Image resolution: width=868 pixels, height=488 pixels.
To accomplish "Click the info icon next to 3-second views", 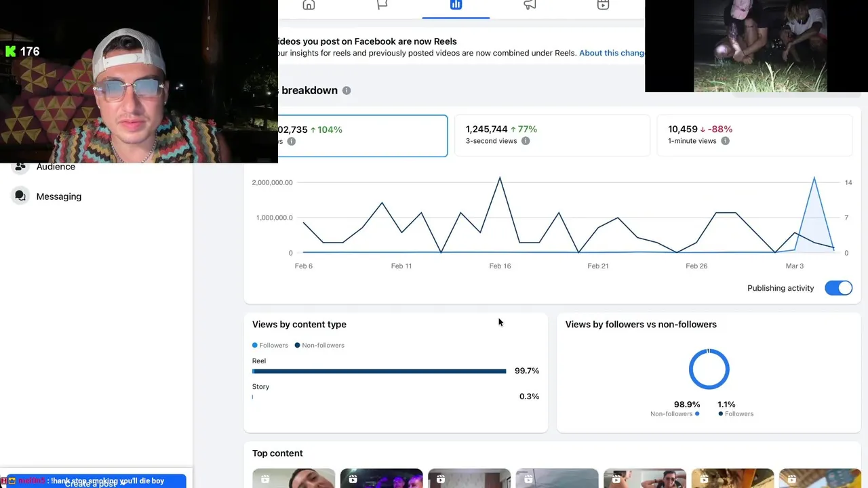I will point(526,141).
